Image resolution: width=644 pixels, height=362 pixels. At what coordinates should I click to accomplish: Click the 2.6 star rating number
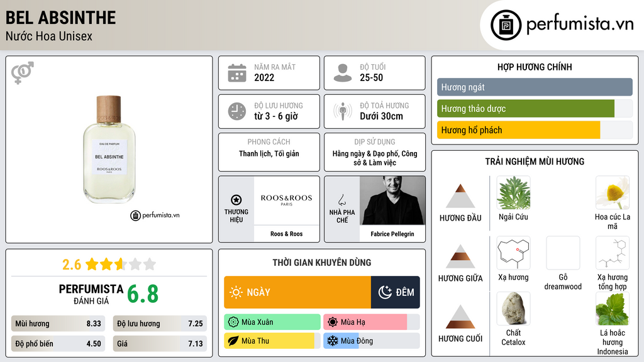click(72, 265)
